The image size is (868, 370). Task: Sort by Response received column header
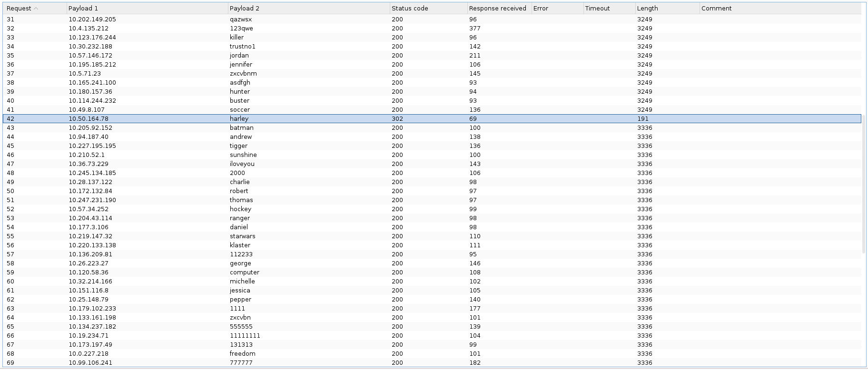(497, 9)
